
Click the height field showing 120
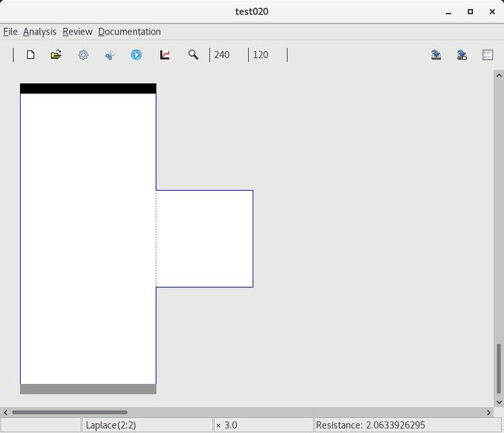point(267,55)
